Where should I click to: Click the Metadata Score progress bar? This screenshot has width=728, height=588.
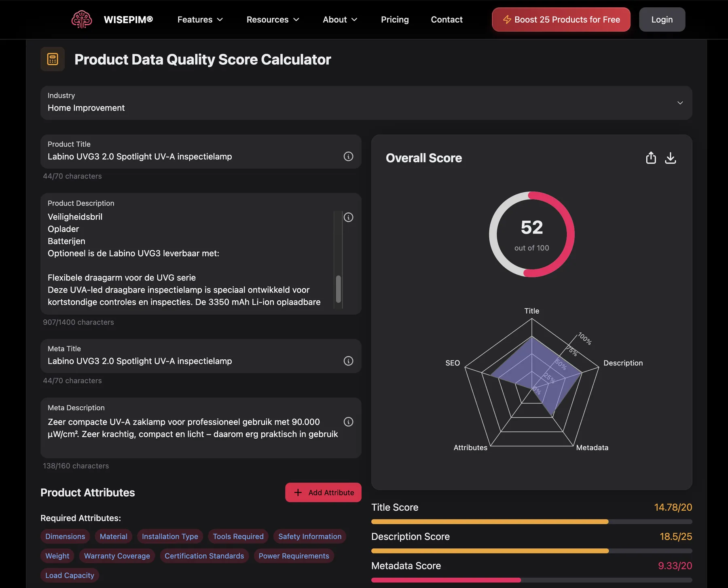[x=532, y=580]
